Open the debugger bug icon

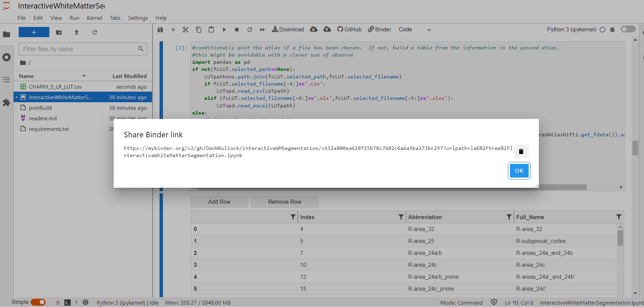click(x=612, y=30)
